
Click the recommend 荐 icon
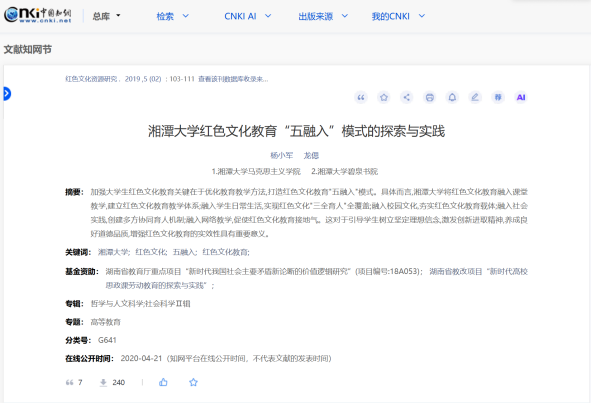[498, 98]
